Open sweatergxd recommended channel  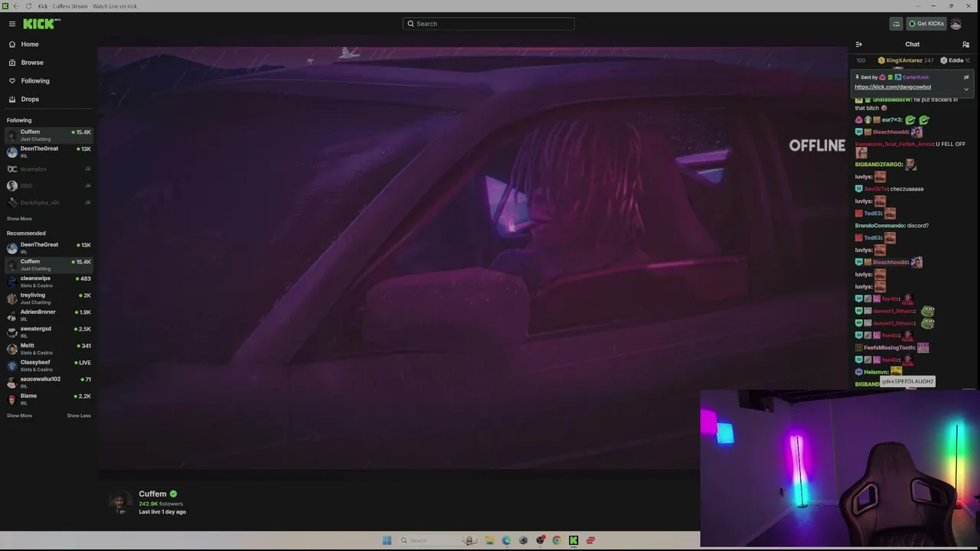pyautogui.click(x=49, y=332)
